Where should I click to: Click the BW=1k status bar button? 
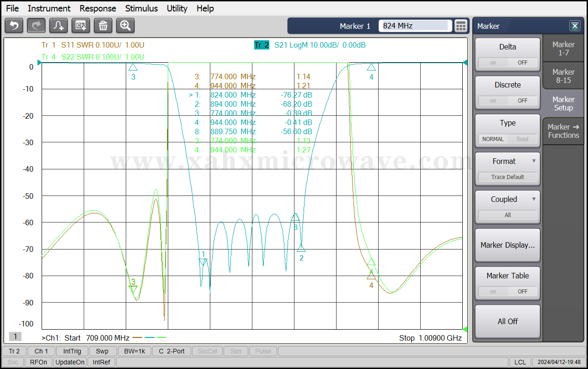[134, 351]
